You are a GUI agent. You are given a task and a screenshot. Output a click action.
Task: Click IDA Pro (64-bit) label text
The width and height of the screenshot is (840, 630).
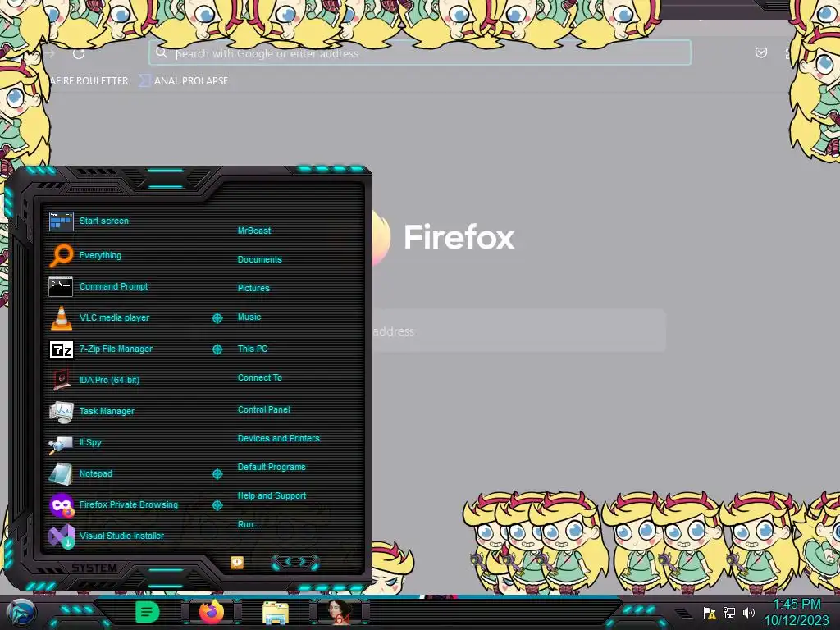pos(109,380)
